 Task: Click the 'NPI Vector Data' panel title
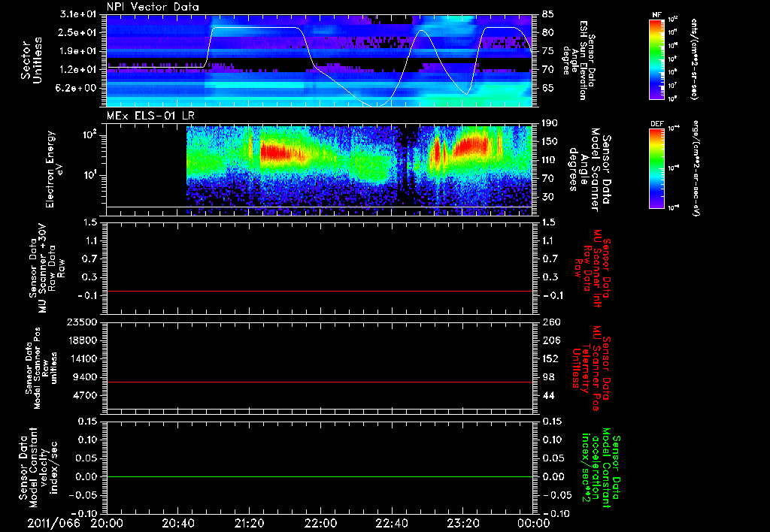click(153, 7)
